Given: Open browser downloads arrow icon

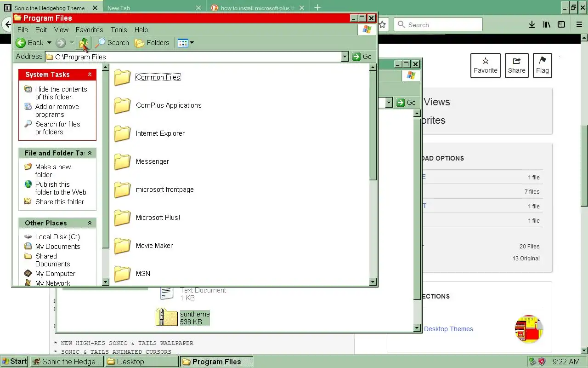Looking at the screenshot, I should [532, 25].
